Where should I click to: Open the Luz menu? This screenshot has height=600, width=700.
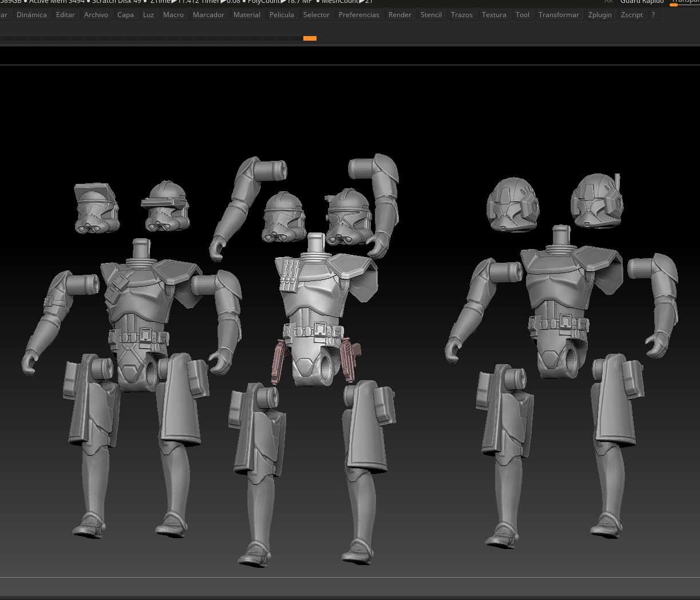[148, 14]
